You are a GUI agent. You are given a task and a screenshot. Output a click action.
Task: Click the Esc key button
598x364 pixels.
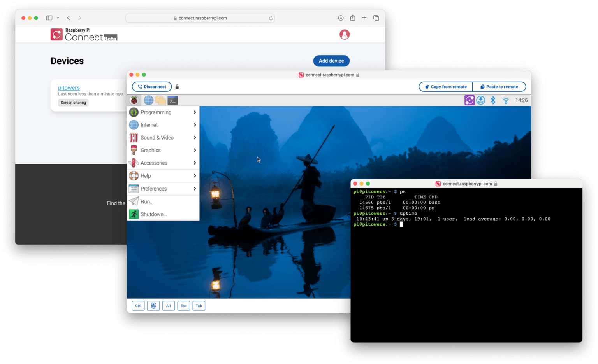click(x=184, y=306)
